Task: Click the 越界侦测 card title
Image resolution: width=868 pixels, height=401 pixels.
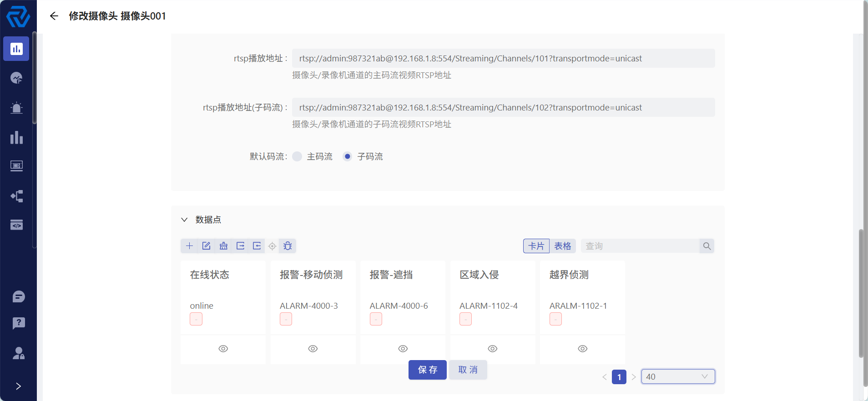Action: [569, 275]
